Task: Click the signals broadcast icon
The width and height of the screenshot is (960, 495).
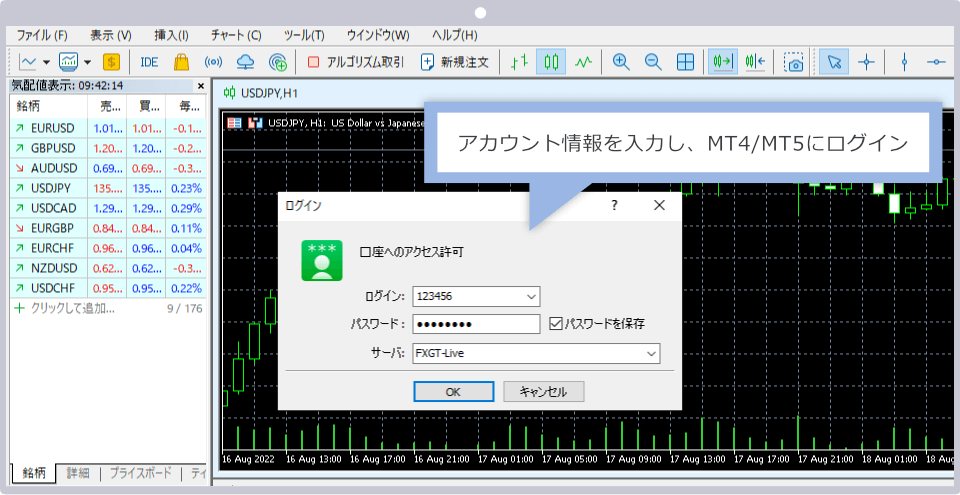Action: pyautogui.click(x=213, y=62)
